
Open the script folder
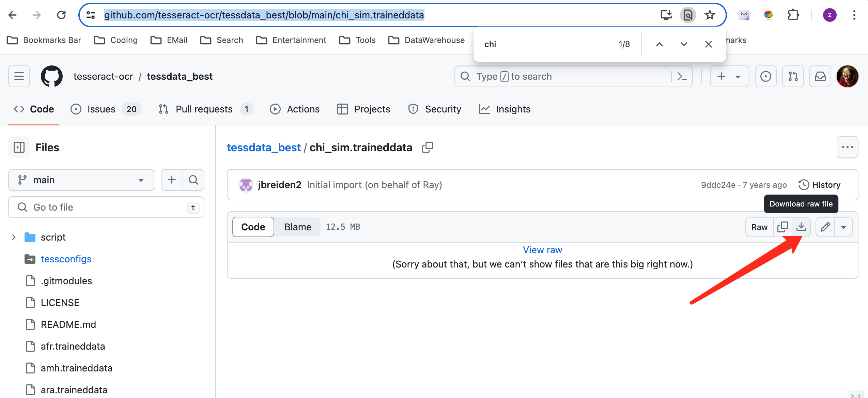[x=53, y=237]
